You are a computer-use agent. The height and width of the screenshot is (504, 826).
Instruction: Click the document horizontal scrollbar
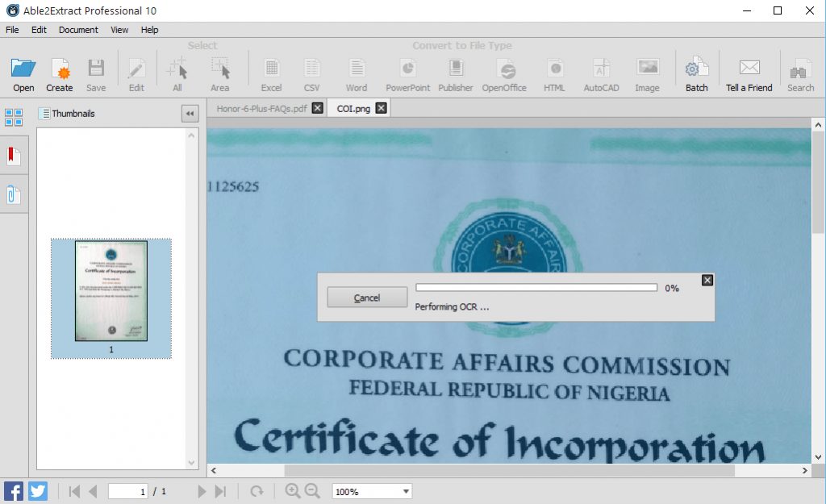(509, 470)
